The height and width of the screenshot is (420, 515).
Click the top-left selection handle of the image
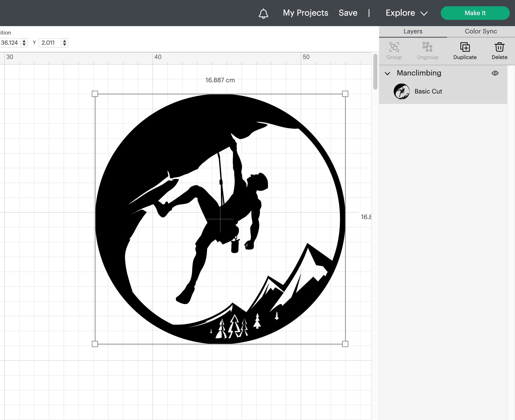pos(95,94)
